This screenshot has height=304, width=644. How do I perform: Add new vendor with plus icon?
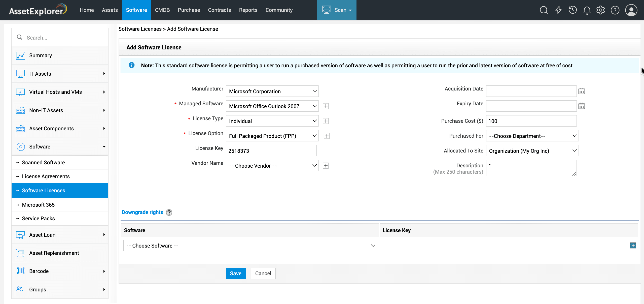pyautogui.click(x=326, y=166)
